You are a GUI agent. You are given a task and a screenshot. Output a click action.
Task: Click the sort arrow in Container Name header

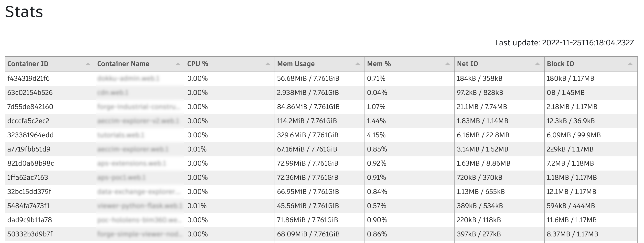pyautogui.click(x=178, y=64)
